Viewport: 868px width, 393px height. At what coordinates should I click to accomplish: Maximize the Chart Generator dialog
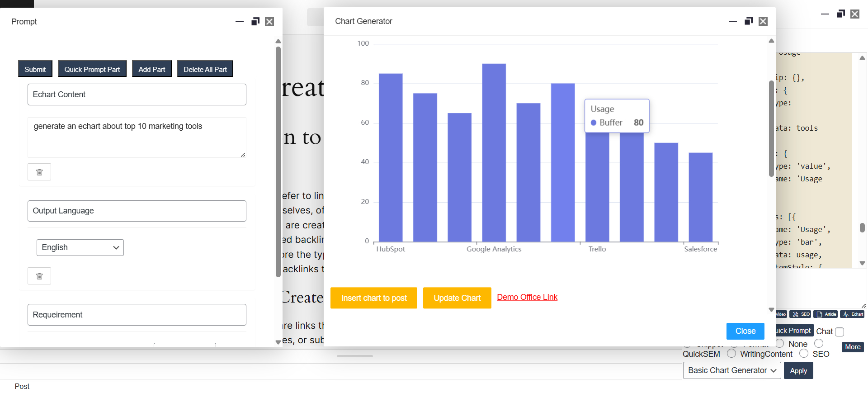748,21
